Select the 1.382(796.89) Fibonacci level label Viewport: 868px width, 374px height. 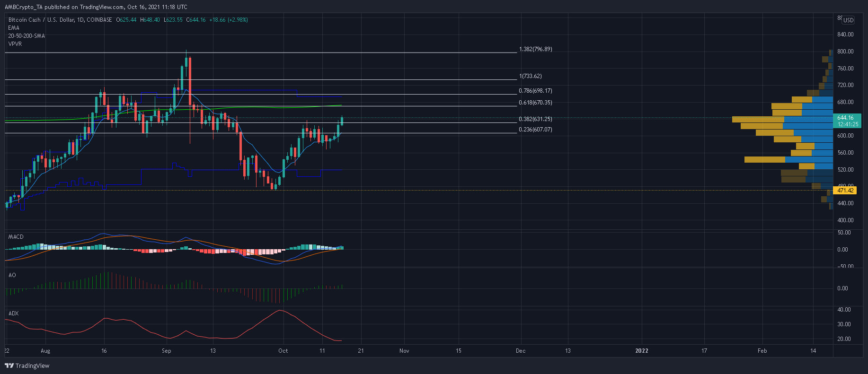pos(536,49)
